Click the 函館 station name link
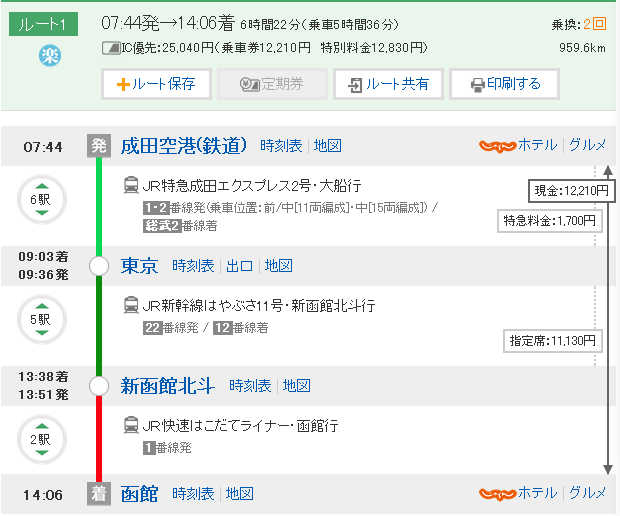This screenshot has height=516, width=620. pyautogui.click(x=140, y=493)
